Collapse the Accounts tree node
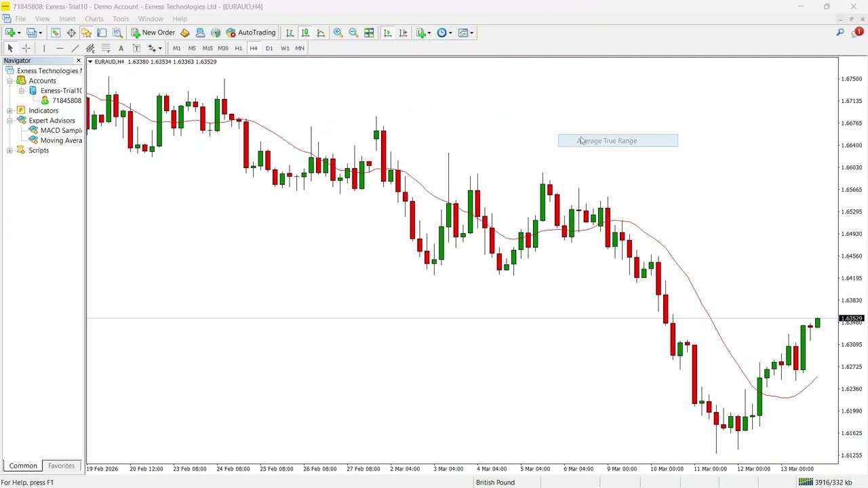 [9, 81]
